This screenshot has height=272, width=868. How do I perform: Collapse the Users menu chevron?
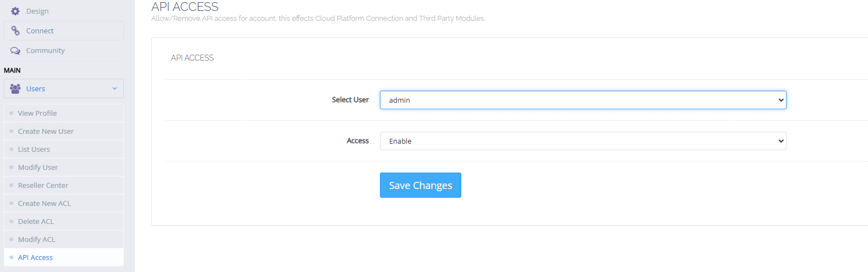pyautogui.click(x=115, y=88)
